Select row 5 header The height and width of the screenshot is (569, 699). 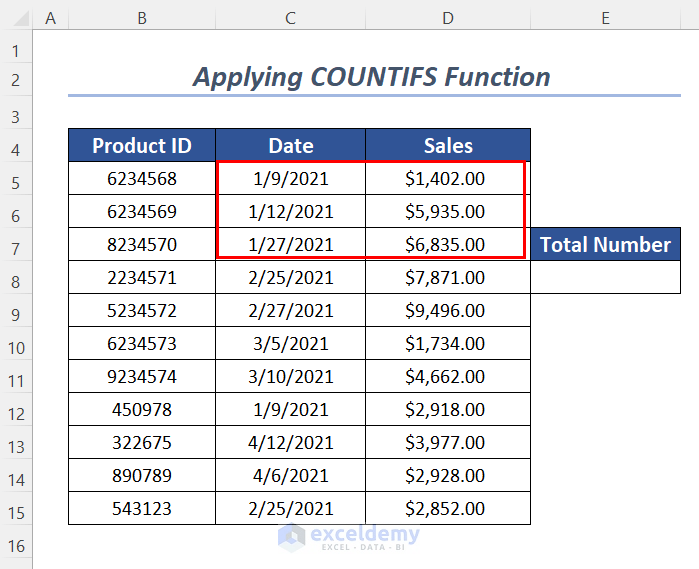[x=16, y=178]
